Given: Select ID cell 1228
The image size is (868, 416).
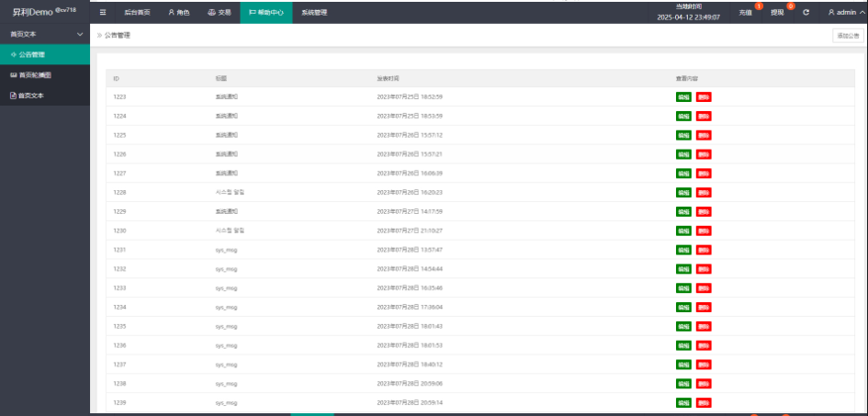Looking at the screenshot, I should pyautogui.click(x=119, y=193).
